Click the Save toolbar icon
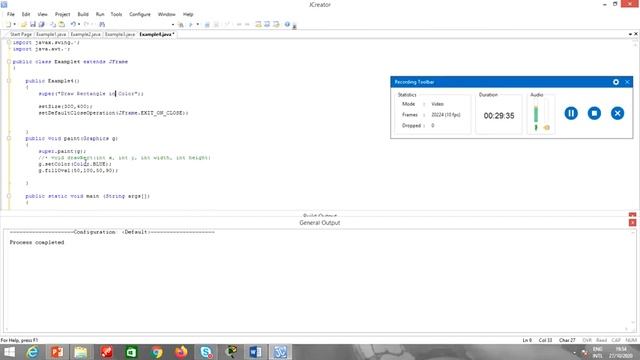Viewport: 640px width, 360px height. (33, 24)
